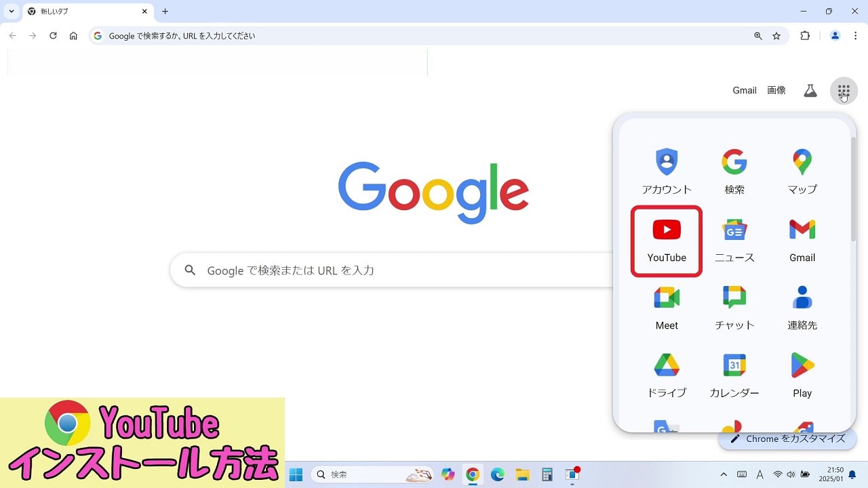
Task: Open the 検索 Google app icon
Action: [734, 172]
